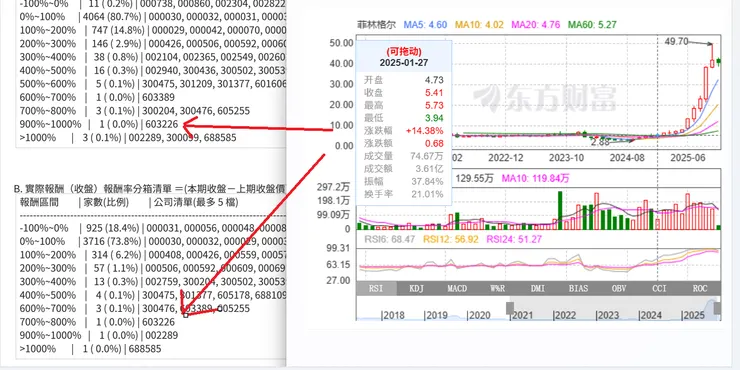The height and width of the screenshot is (370, 740).
Task: Click the left handle of the time range slider
Action: click(x=510, y=308)
